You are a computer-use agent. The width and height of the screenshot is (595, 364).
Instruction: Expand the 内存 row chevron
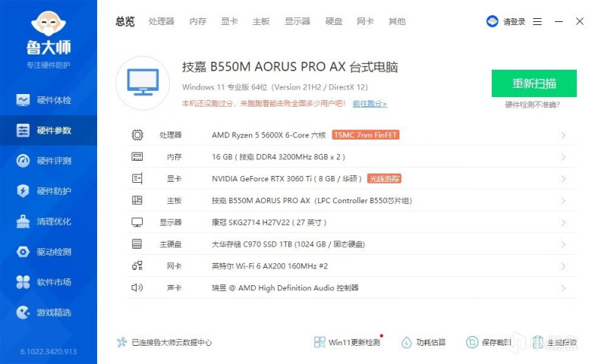pos(563,157)
